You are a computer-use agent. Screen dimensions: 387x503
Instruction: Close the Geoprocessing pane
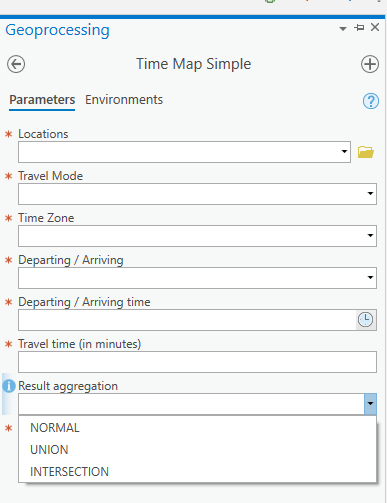375,27
